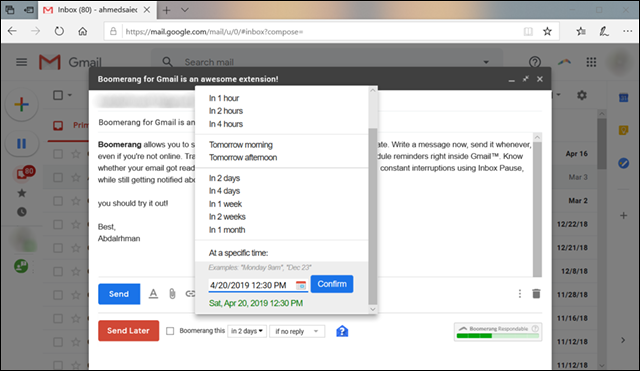Screen dimensions: 640x371
Task: Pop out compose window to full screen
Action: click(525, 79)
